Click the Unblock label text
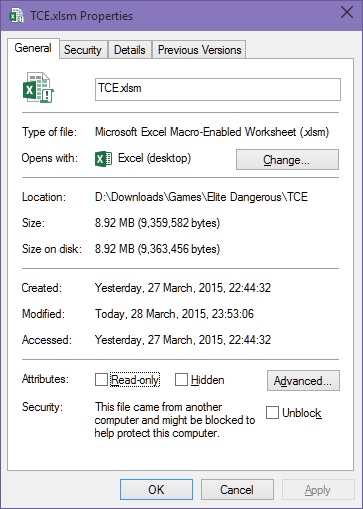Image resolution: width=363 pixels, height=509 pixels. pyautogui.click(x=302, y=413)
